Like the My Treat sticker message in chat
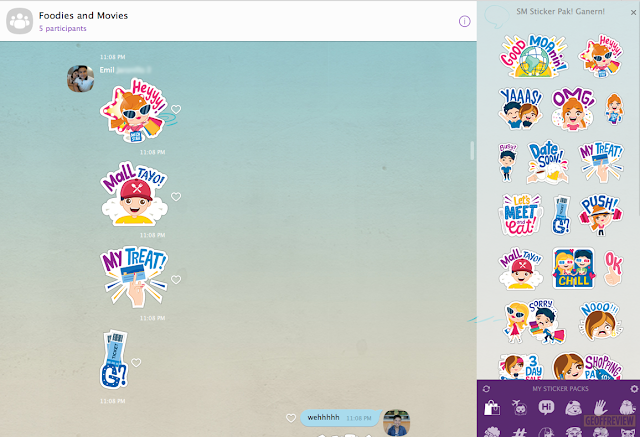 click(x=176, y=280)
